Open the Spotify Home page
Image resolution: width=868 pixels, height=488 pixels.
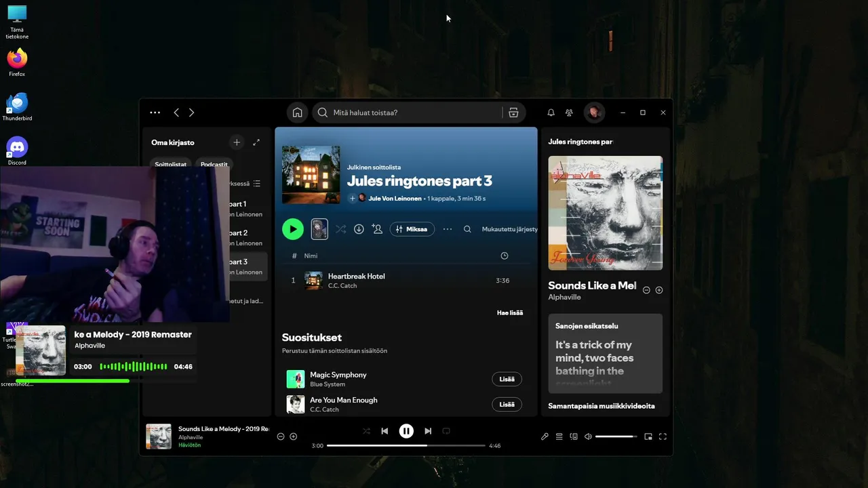click(296, 113)
